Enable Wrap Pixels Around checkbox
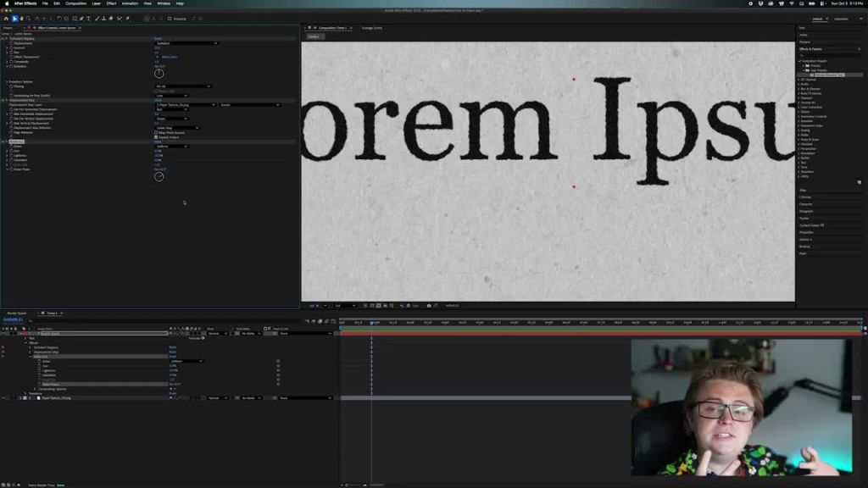Viewport: 868px width, 488px height. point(156,133)
